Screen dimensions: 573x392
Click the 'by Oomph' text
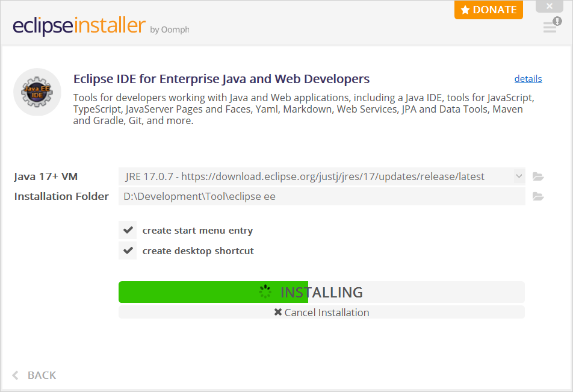(x=170, y=30)
